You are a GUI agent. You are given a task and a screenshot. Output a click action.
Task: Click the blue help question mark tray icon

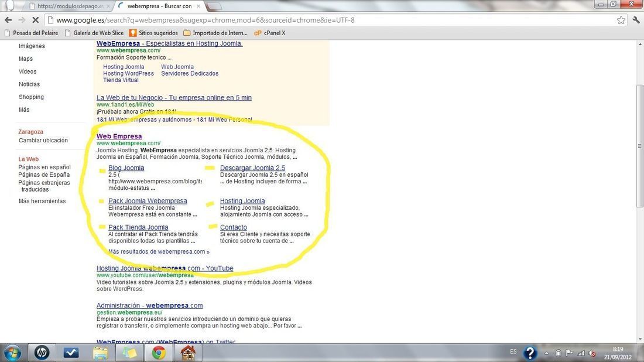(530, 353)
